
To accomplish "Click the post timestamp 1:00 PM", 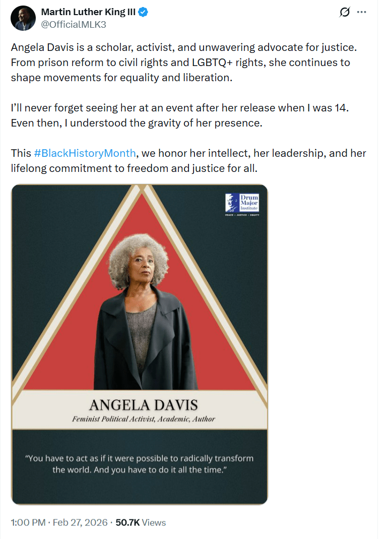I will coord(28,522).
